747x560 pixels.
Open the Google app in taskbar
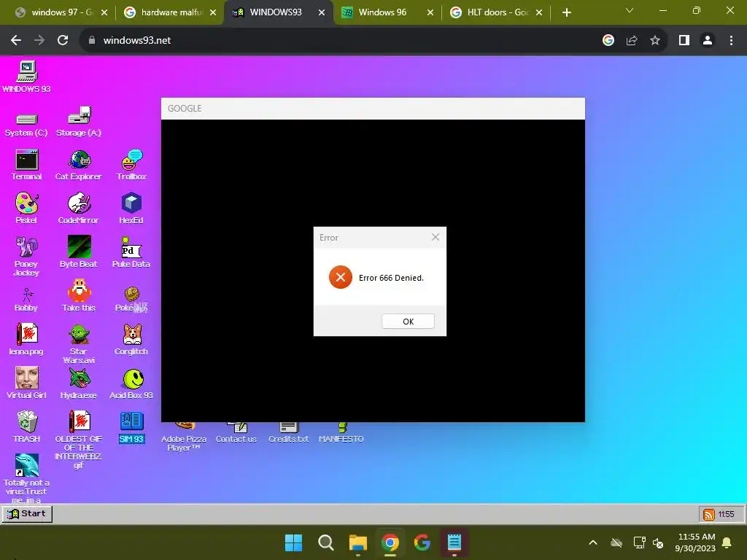[422, 542]
